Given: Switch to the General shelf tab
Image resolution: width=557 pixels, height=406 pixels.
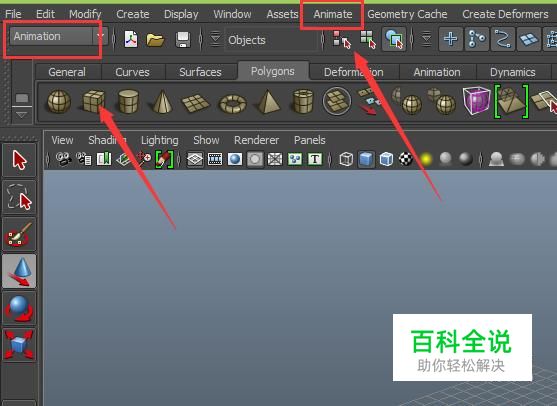Looking at the screenshot, I should (67, 72).
